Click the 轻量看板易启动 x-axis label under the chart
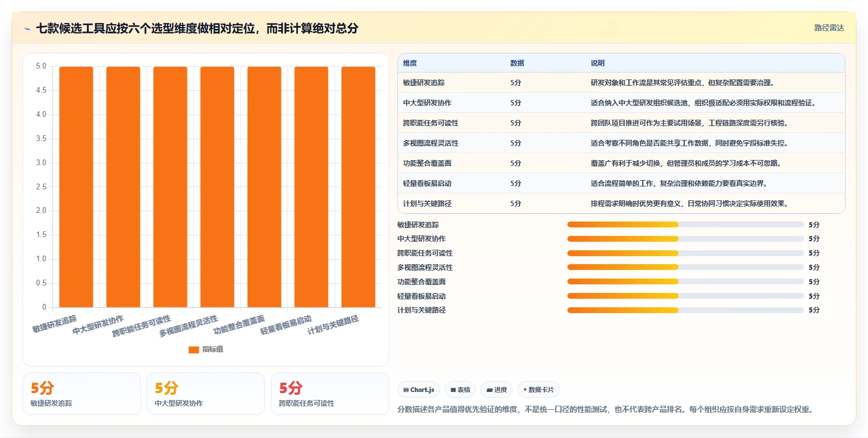The height and width of the screenshot is (438, 868). coord(286,325)
